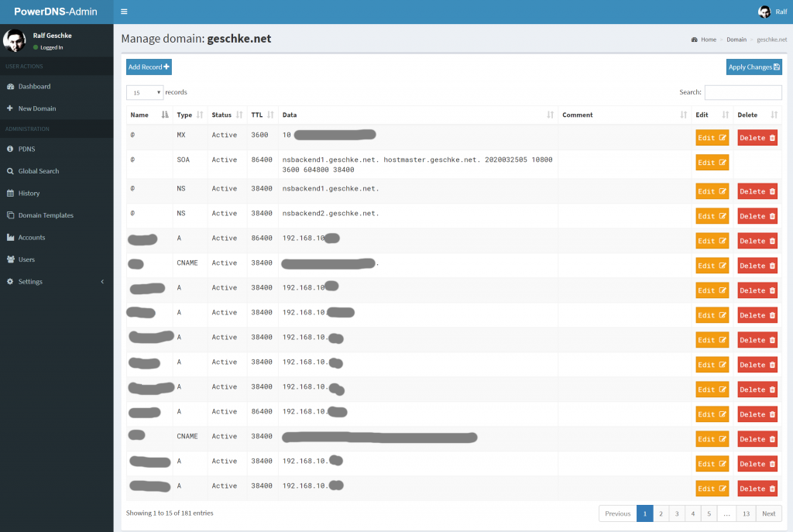Toggle sort order on the Data column

[x=548, y=115]
